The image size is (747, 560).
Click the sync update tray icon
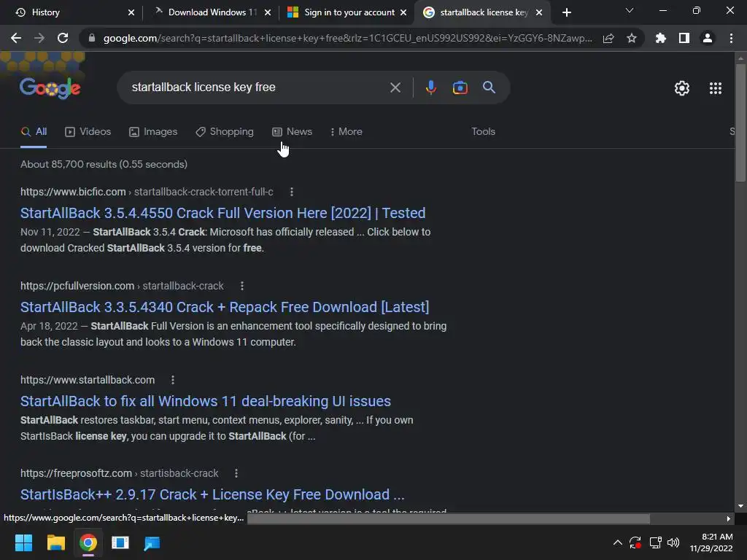pyautogui.click(x=635, y=542)
